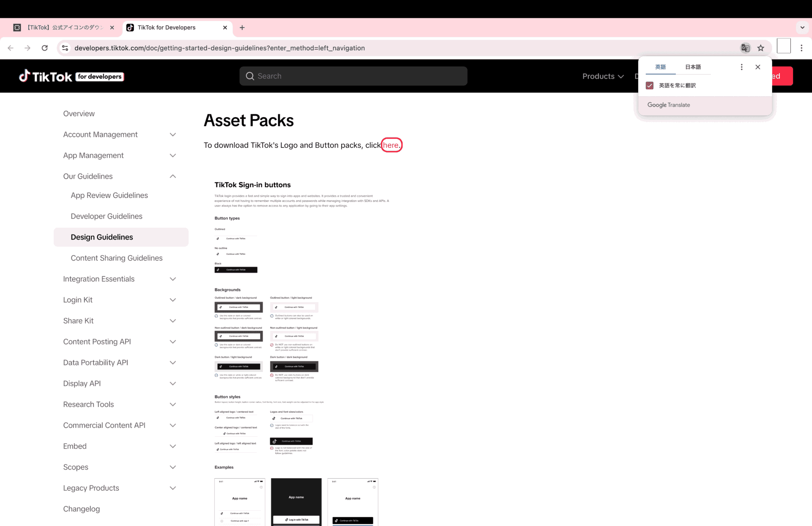Viewport: 812px width, 526px height.
Task: Expand the Account Management section
Action: tap(173, 135)
